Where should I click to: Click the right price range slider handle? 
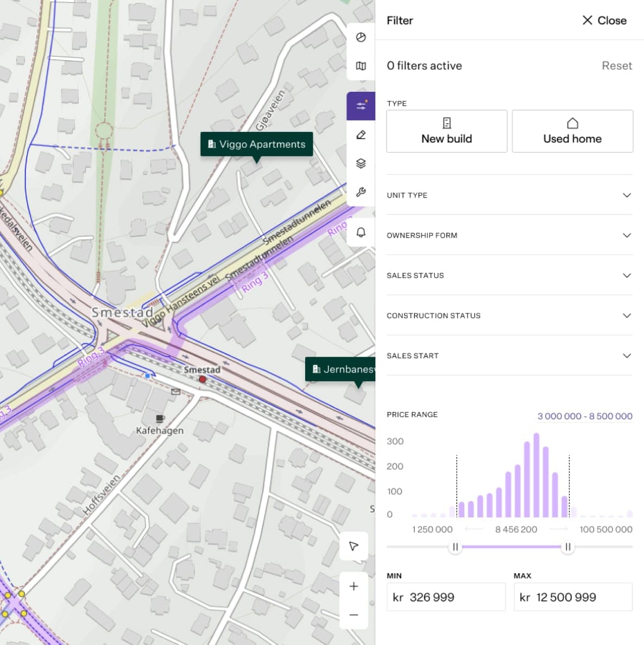tap(567, 547)
